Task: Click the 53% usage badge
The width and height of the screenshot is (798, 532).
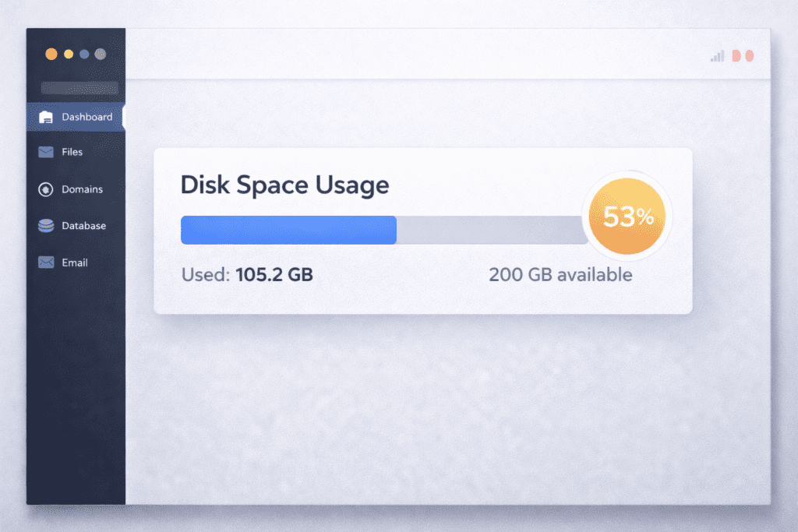Action: click(628, 217)
